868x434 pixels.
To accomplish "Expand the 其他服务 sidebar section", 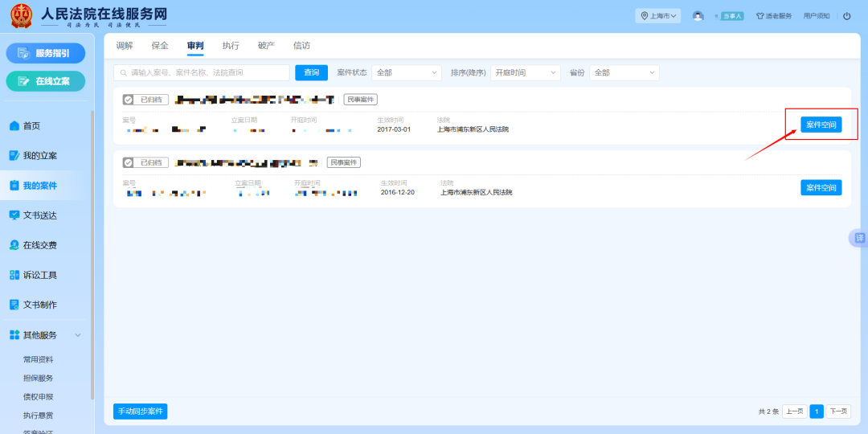I will tap(78, 335).
